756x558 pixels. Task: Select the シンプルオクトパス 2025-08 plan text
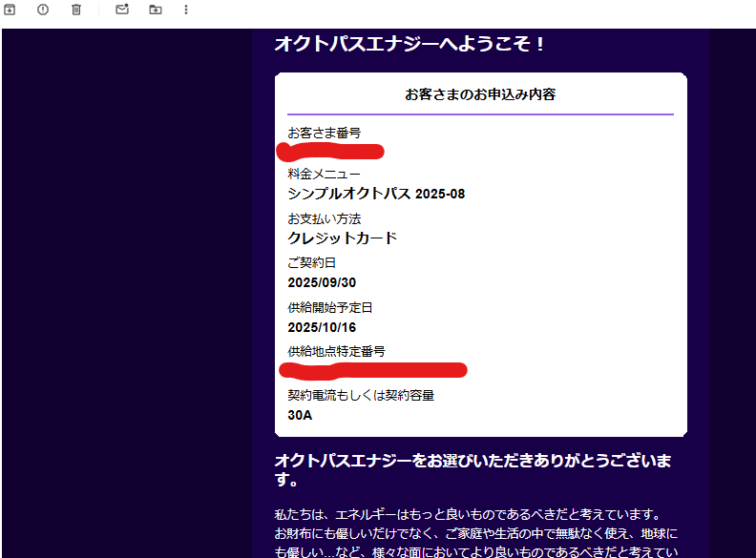click(376, 194)
